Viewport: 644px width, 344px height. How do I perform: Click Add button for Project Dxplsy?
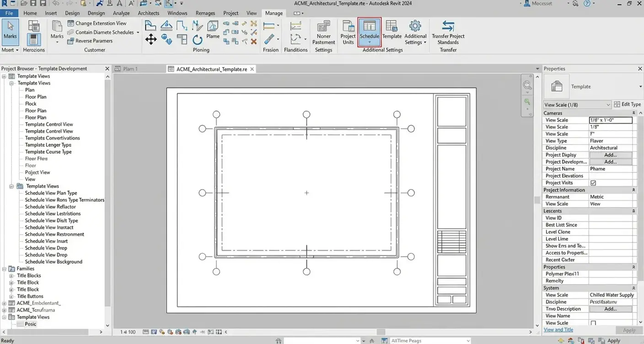click(x=611, y=155)
